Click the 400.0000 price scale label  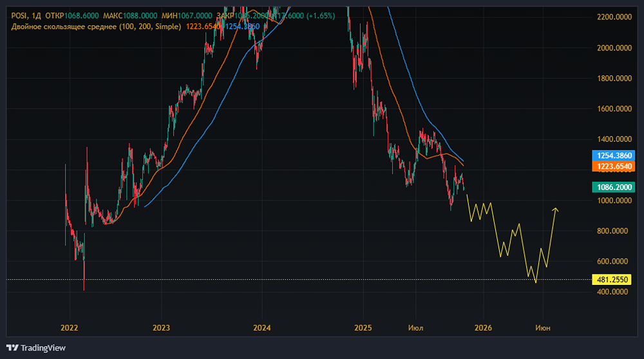[x=612, y=291]
